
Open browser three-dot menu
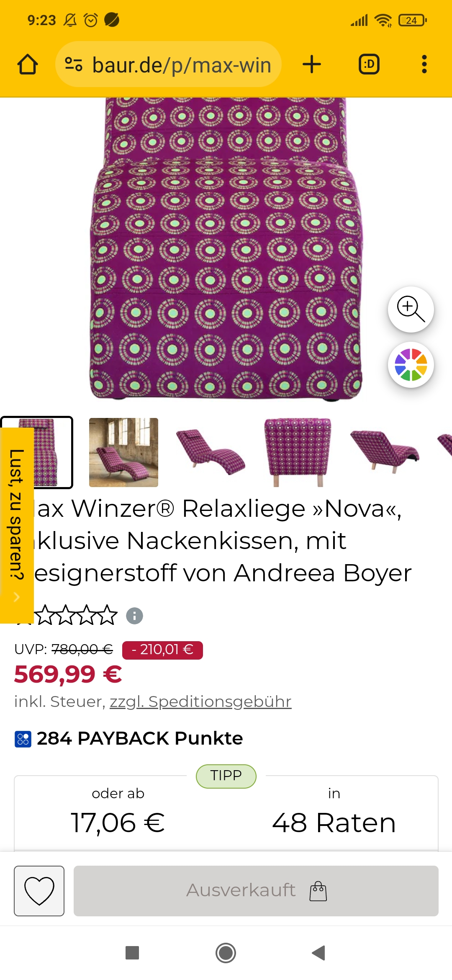point(424,64)
